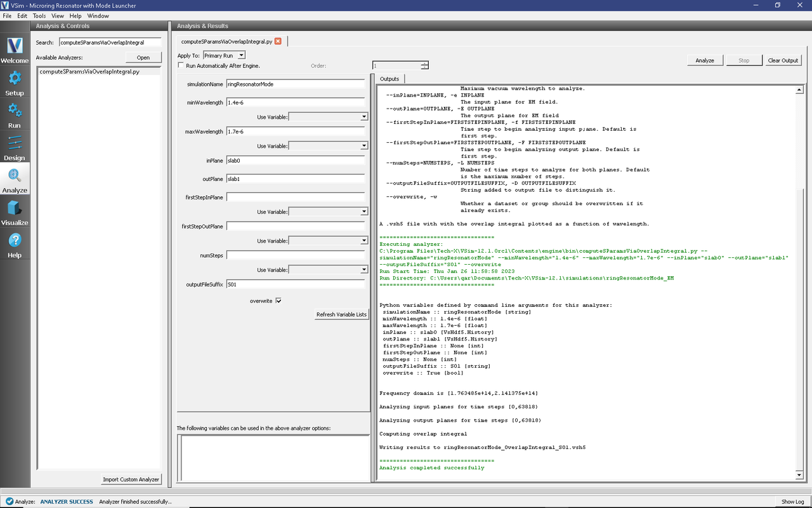Open Use Variable dropdown under maxWavelength
The height and width of the screenshot is (508, 812).
[x=328, y=146]
